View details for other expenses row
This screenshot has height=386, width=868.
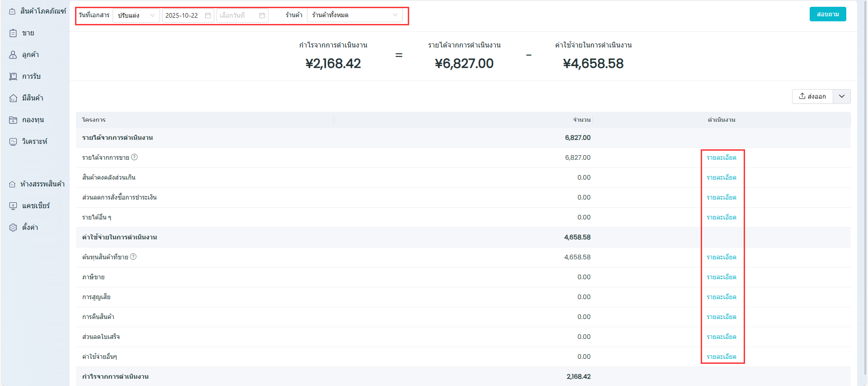point(721,357)
